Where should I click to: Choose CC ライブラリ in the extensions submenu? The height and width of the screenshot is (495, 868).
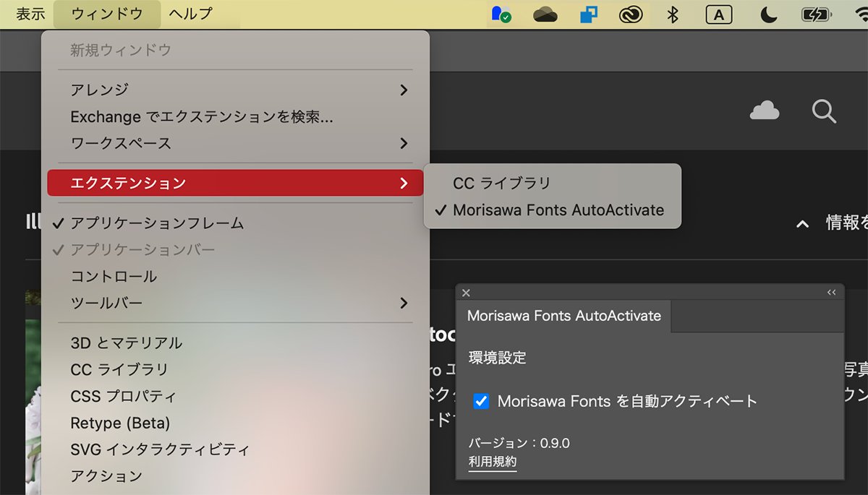click(x=552, y=184)
